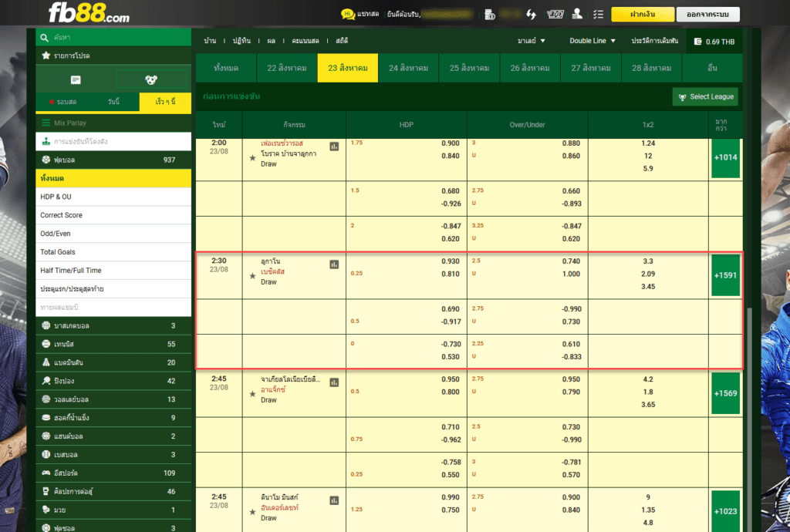Select Half Time/Full Time filter

pyautogui.click(x=113, y=271)
